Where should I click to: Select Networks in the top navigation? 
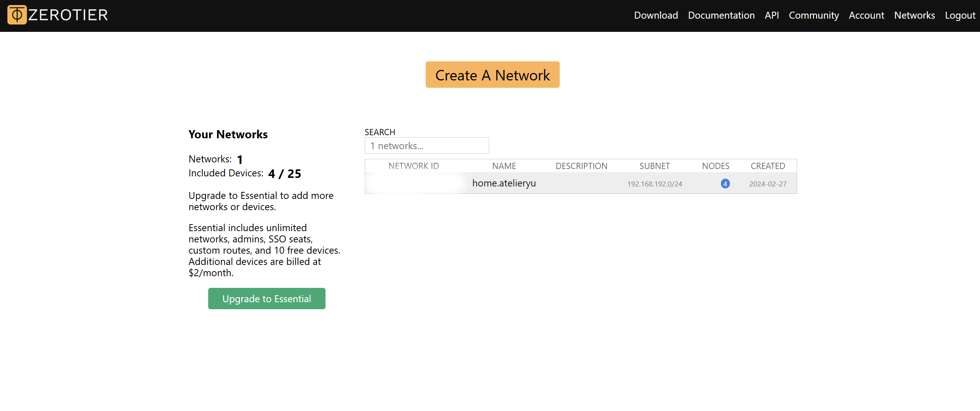pos(914,16)
